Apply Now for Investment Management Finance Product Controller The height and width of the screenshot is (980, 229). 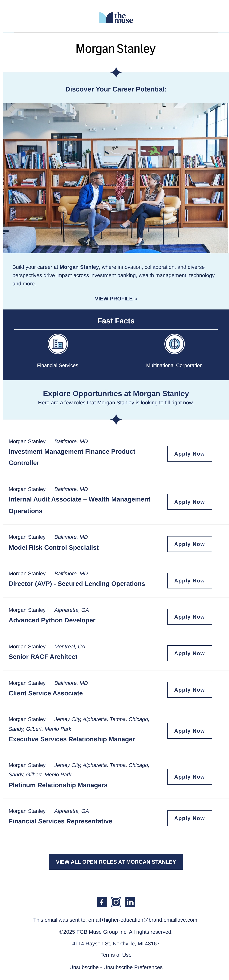(x=189, y=454)
